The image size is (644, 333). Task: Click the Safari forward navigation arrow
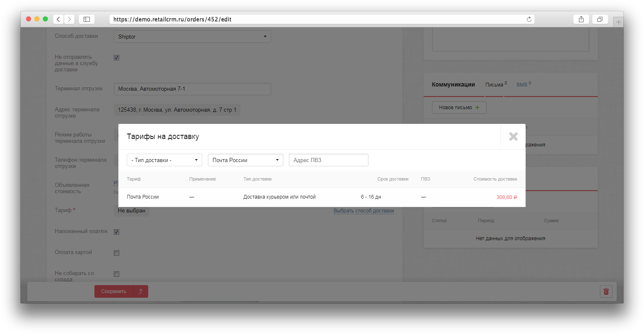pyautogui.click(x=69, y=19)
